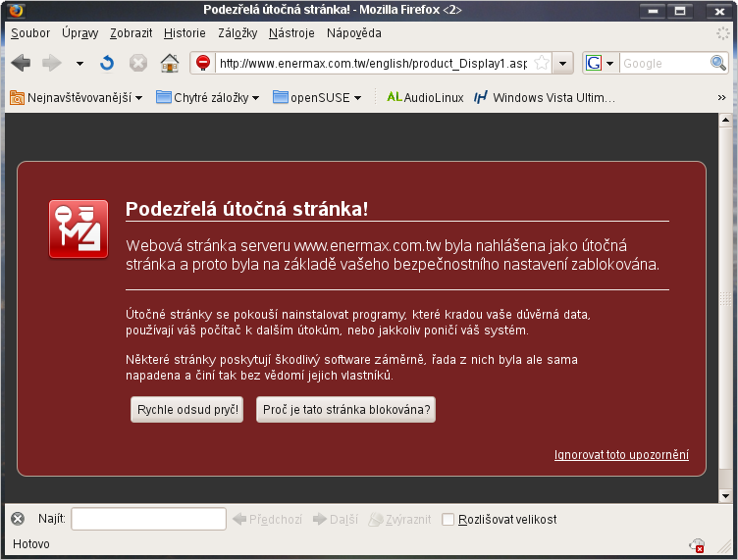
Task: Close the find bar
Action: tap(18, 519)
